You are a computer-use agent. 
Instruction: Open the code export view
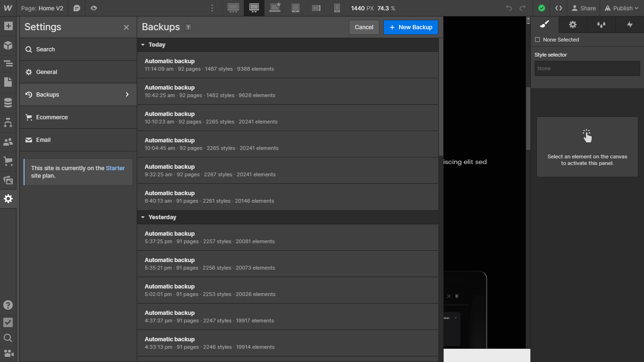coord(559,8)
